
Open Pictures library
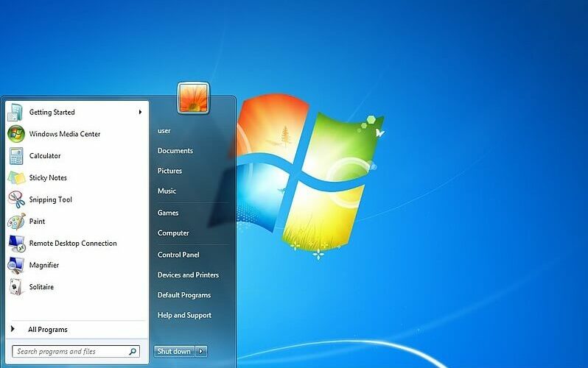coord(169,171)
